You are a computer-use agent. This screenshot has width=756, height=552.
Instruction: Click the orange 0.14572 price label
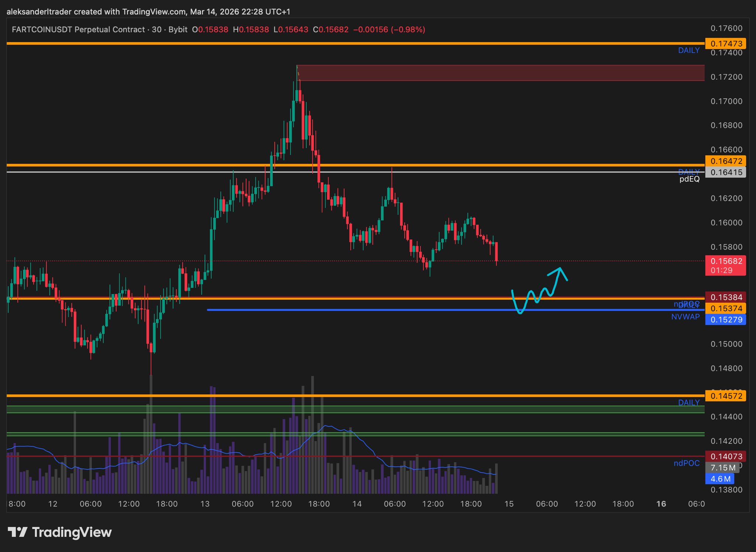725,396
